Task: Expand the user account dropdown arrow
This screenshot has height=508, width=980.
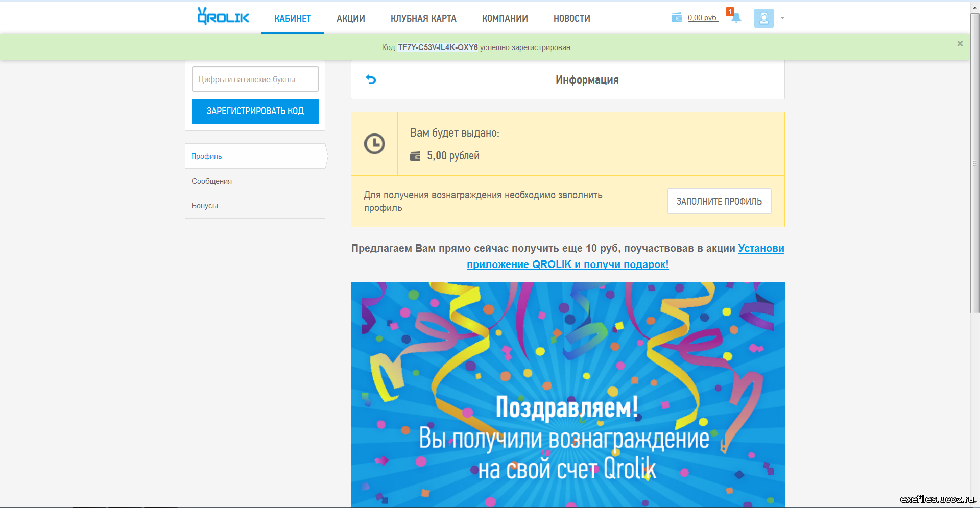Action: [x=782, y=18]
